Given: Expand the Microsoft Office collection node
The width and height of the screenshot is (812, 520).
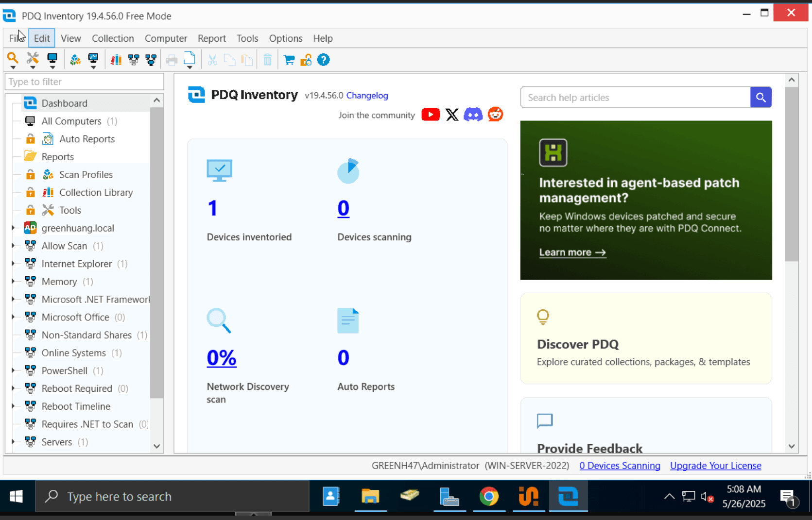Looking at the screenshot, I should pos(13,317).
